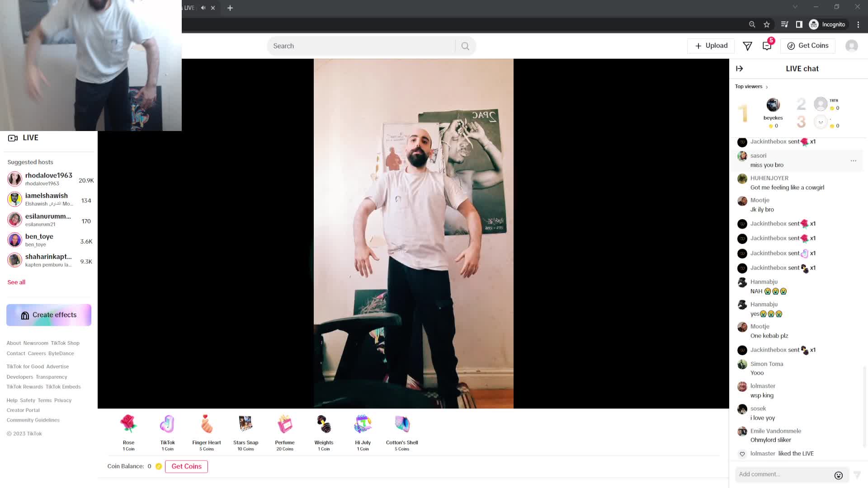Open the inbox messages icon
The image size is (868, 488).
click(x=767, y=46)
